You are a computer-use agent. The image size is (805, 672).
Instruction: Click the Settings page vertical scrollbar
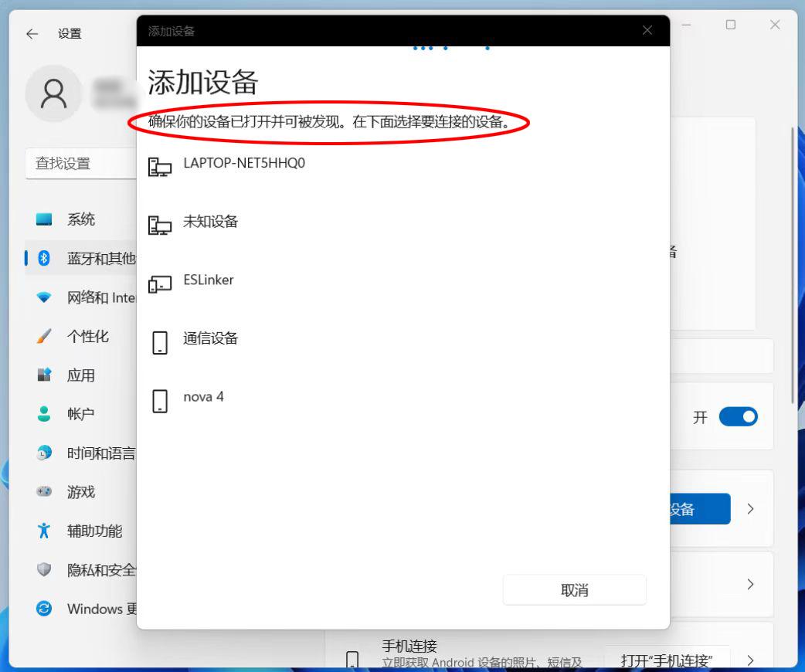[x=793, y=266]
